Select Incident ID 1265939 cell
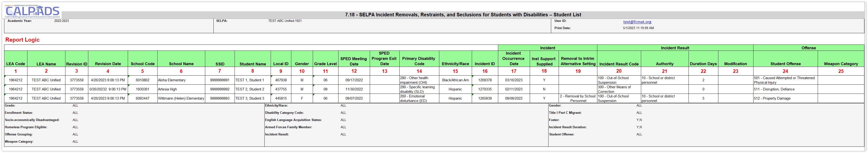 (485, 98)
